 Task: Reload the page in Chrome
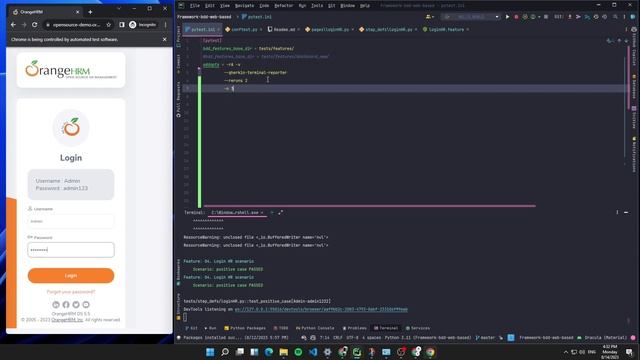pyautogui.click(x=35, y=25)
